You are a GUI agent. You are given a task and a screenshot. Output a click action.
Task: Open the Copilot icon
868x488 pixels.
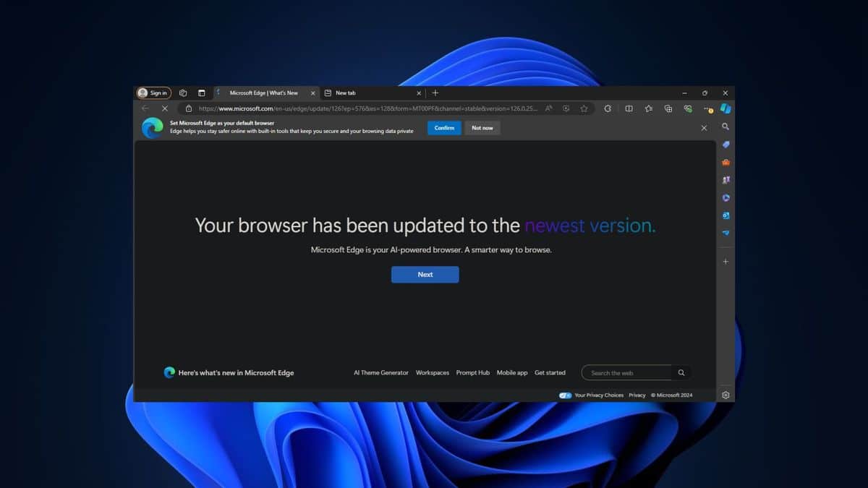726,108
